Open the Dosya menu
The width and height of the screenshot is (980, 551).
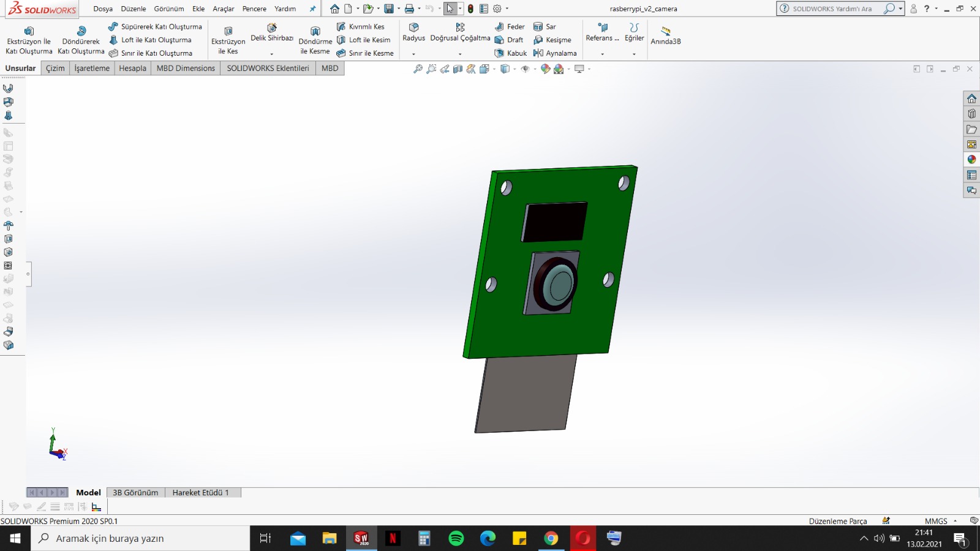(103, 9)
